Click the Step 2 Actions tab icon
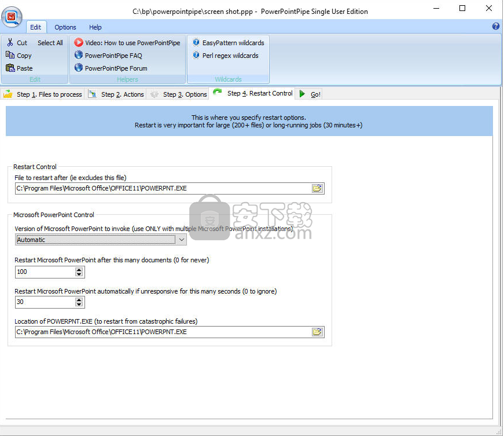 click(x=93, y=94)
